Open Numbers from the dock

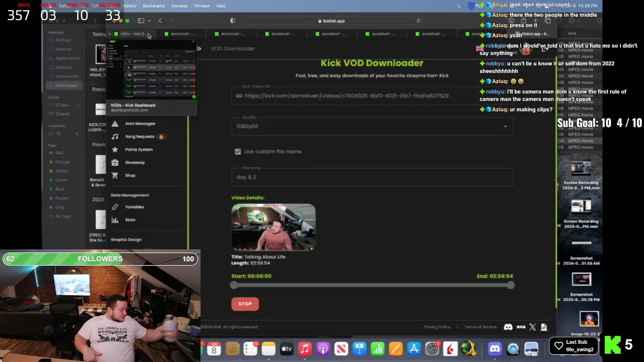click(x=377, y=349)
